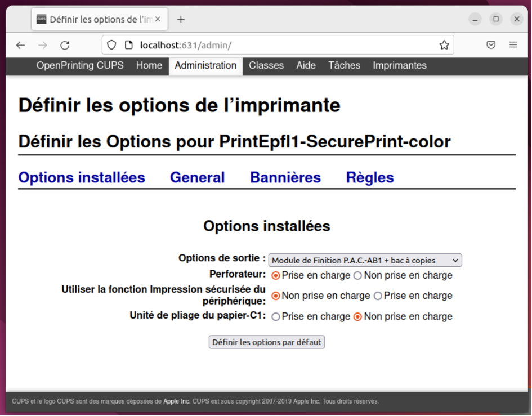Open the Firefox hamburger menu

pyautogui.click(x=513, y=45)
